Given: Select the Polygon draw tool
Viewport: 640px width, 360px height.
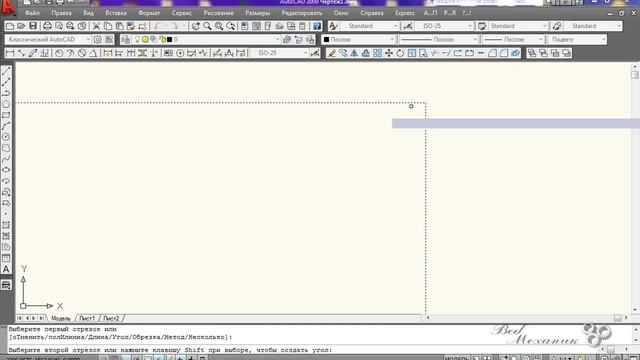Looking at the screenshot, I should pyautogui.click(x=6, y=104).
